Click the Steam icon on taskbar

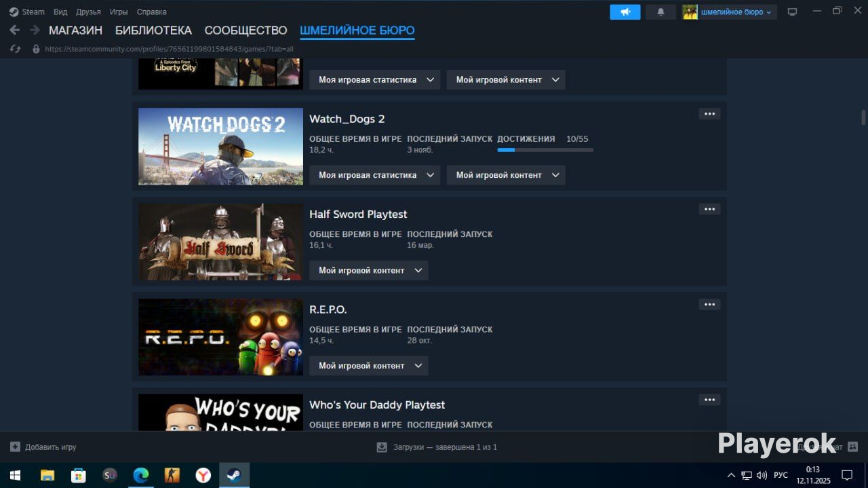point(235,475)
